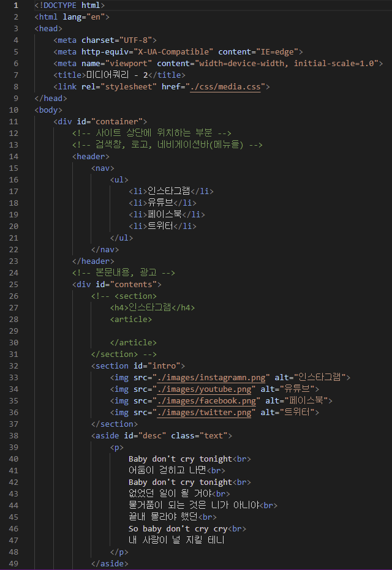Click the closing ul tag
The width and height of the screenshot is (392, 570).
coord(121,238)
